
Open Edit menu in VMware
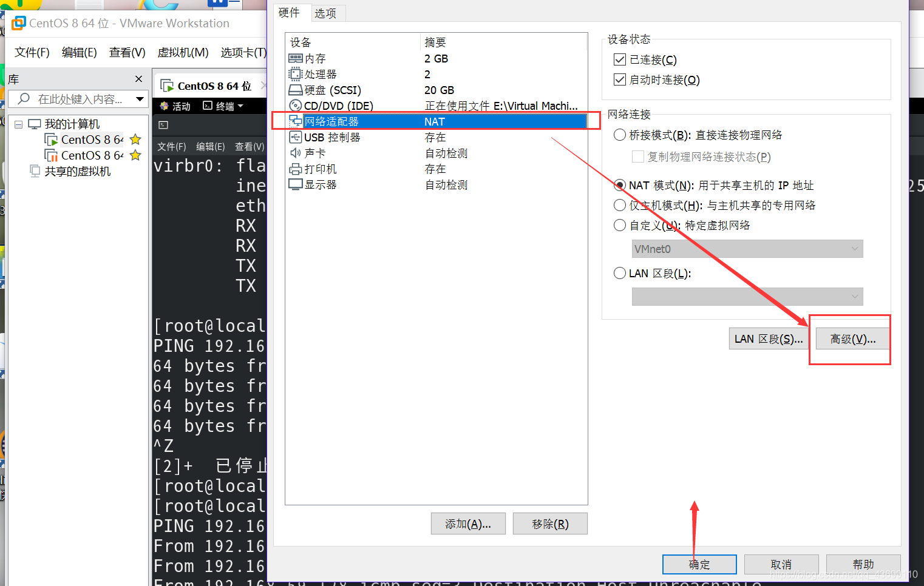[80, 52]
